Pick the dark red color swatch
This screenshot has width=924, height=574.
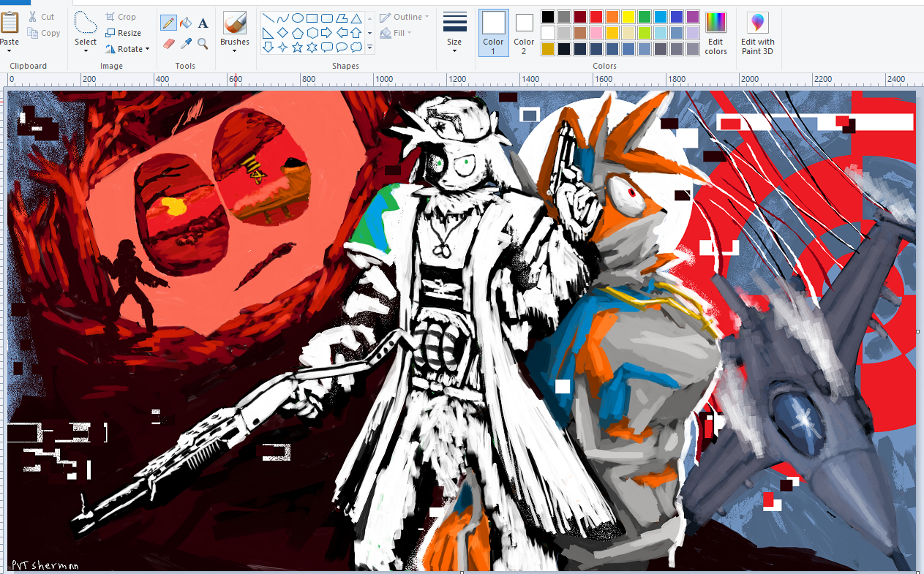tap(580, 17)
